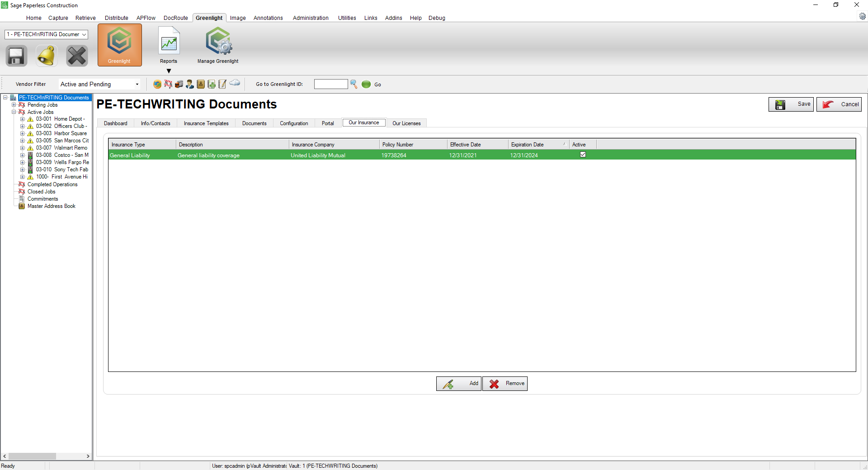The image size is (868, 470).
Task: Switch to the Dashboard tab
Action: click(x=116, y=123)
